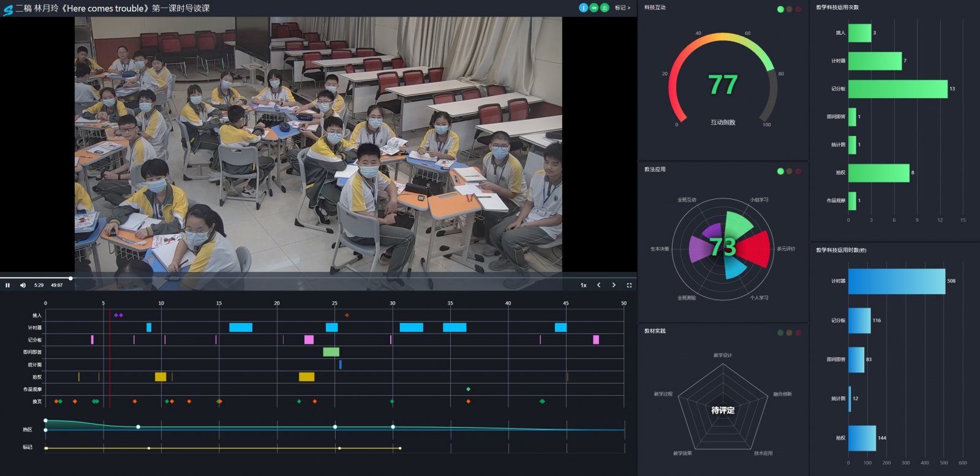Mute the video volume

[23, 285]
